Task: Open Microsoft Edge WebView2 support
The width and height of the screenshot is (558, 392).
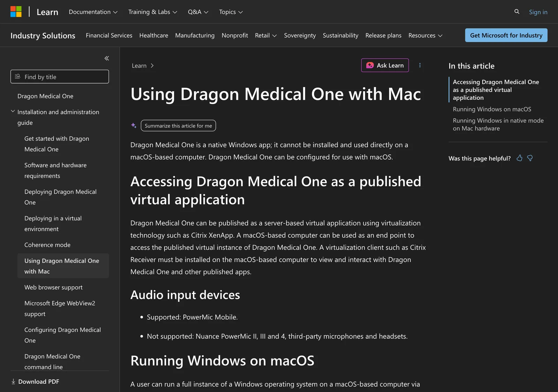Action: (x=60, y=308)
